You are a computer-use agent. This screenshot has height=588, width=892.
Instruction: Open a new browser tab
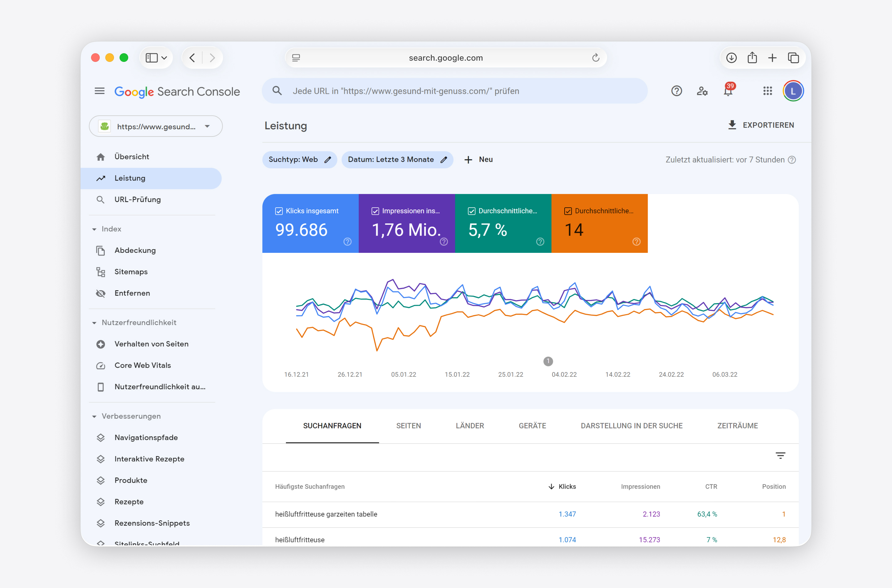(x=772, y=58)
